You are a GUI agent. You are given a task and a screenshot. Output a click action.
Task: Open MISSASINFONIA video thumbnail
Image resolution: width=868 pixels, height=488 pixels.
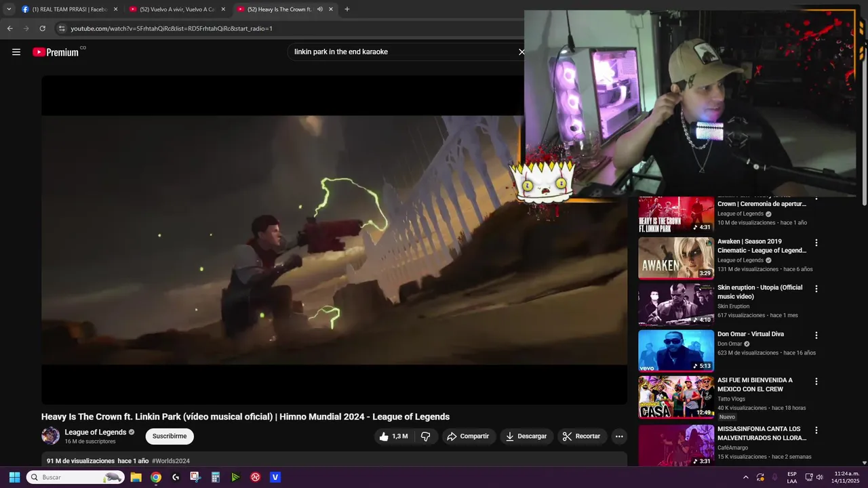coord(676,445)
